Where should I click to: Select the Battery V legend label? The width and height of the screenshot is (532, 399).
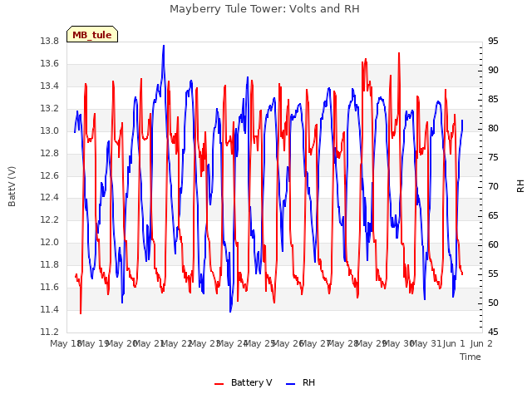(251, 382)
